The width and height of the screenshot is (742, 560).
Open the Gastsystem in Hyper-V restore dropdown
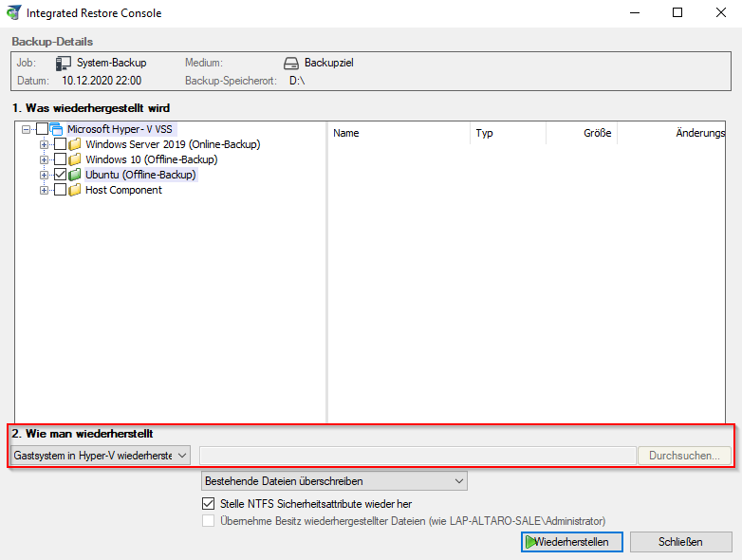click(x=101, y=456)
